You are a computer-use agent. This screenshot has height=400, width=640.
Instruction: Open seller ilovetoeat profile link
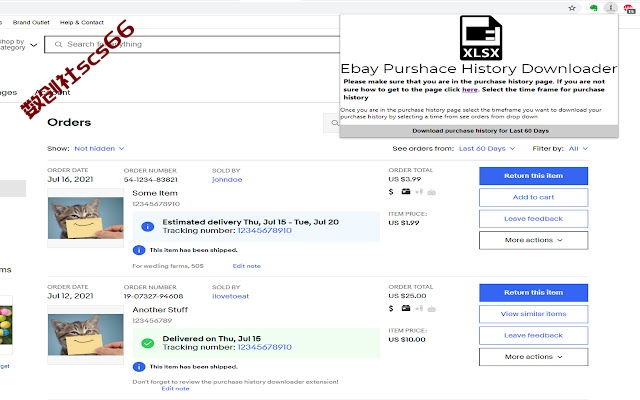pyautogui.click(x=230, y=296)
